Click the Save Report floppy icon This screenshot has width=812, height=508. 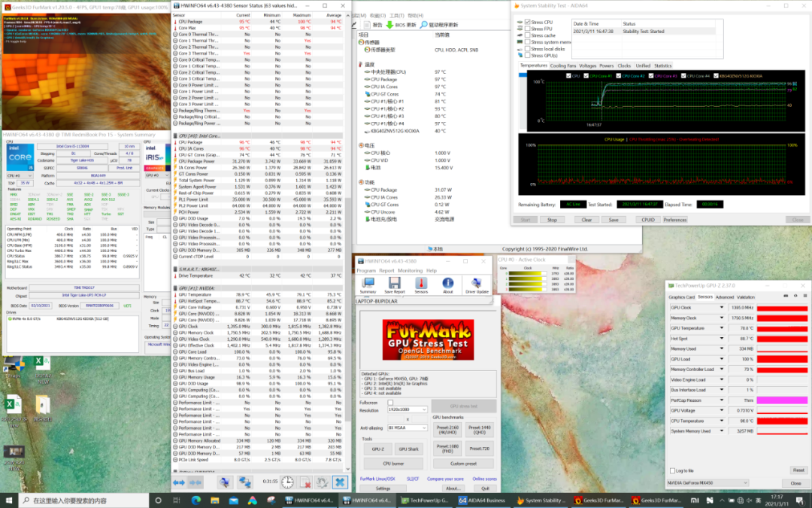click(394, 284)
